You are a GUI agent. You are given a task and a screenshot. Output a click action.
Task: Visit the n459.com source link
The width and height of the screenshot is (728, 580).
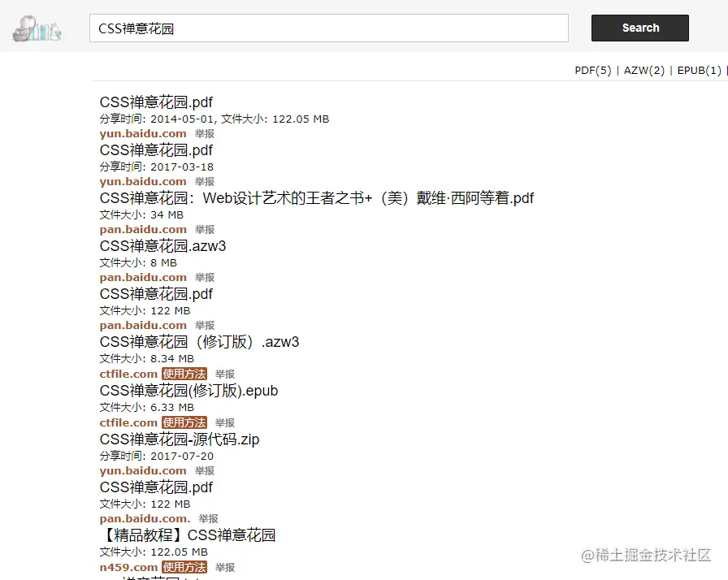click(128, 568)
